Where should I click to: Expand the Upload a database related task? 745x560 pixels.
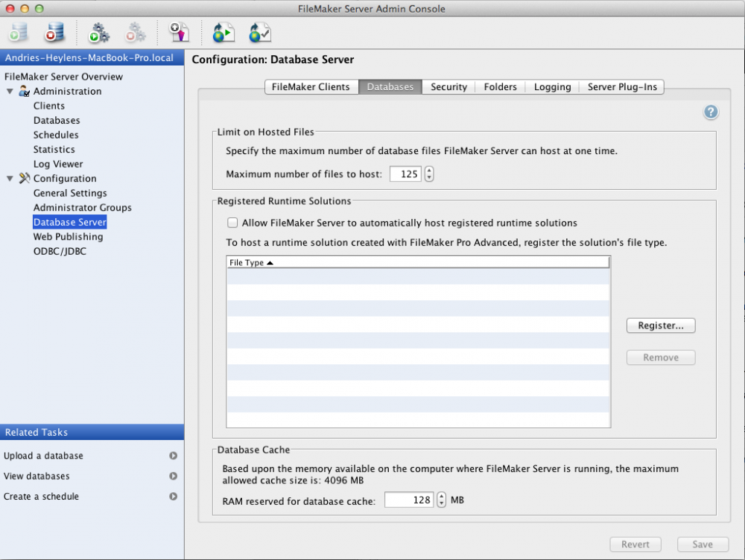(174, 456)
